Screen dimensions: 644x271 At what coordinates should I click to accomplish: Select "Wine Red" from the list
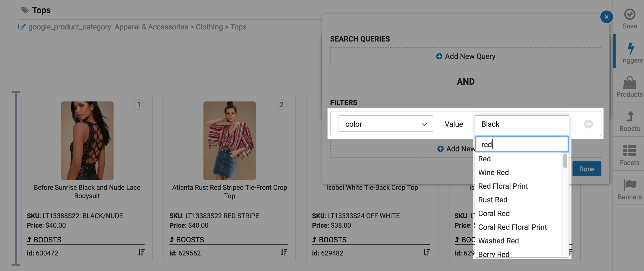[493, 172]
